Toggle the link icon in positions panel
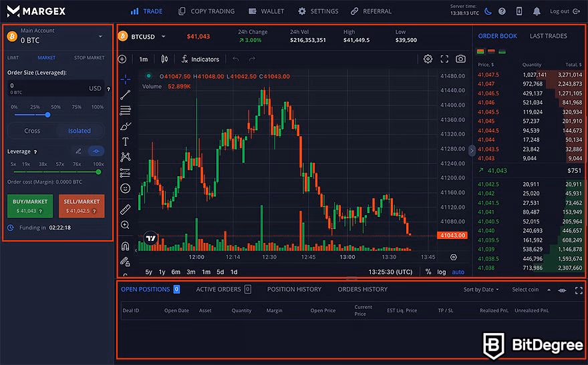This screenshot has height=365, width=588. click(562, 290)
